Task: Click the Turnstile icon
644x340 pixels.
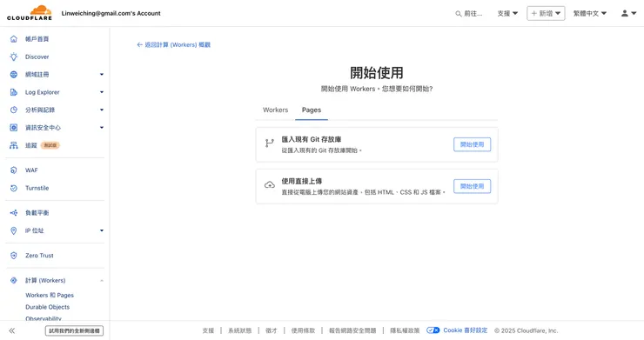Action: pyautogui.click(x=14, y=188)
